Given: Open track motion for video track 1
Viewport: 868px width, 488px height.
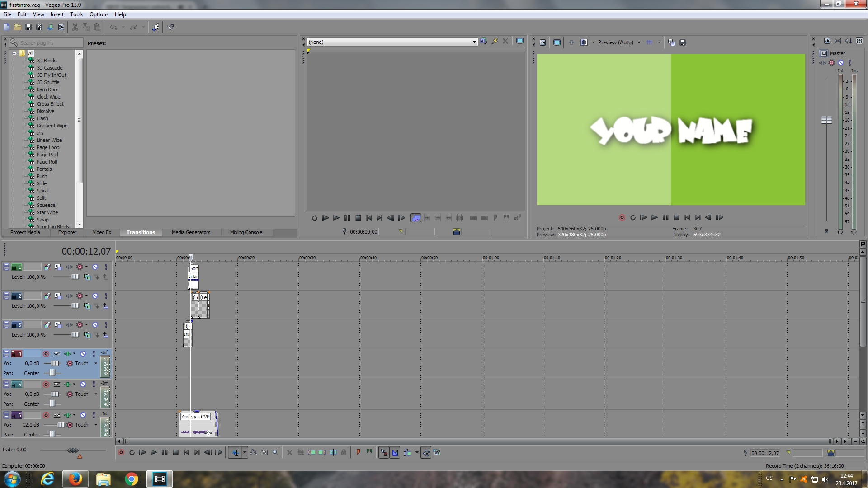Looking at the screenshot, I should click(x=58, y=267).
